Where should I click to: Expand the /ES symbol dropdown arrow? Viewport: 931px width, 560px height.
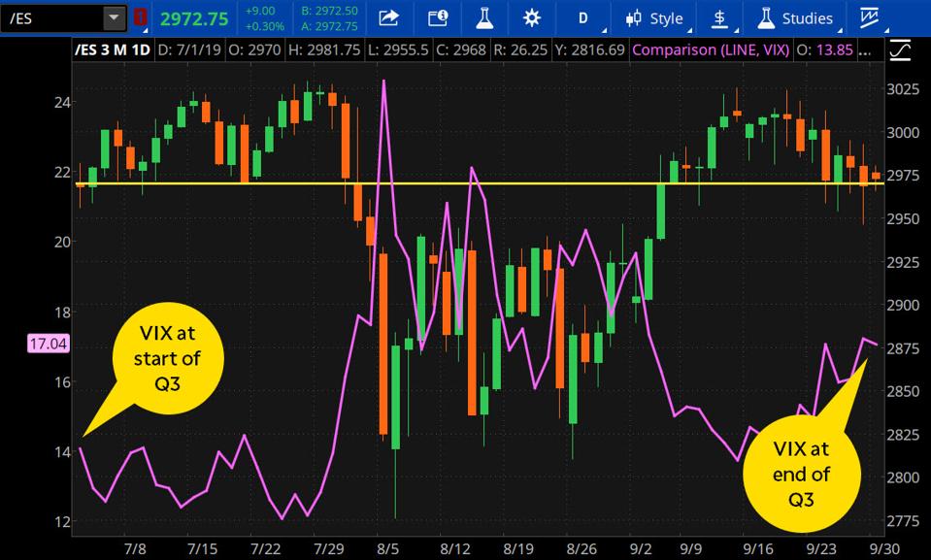115,17
